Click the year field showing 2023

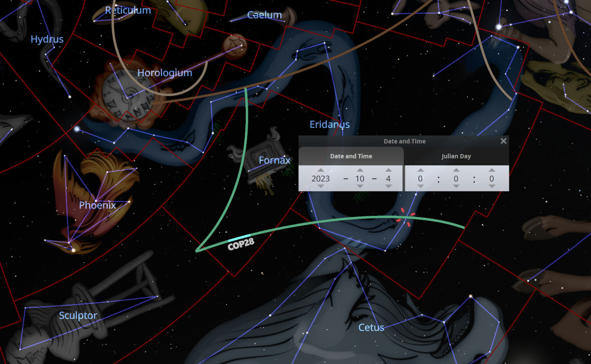[321, 179]
